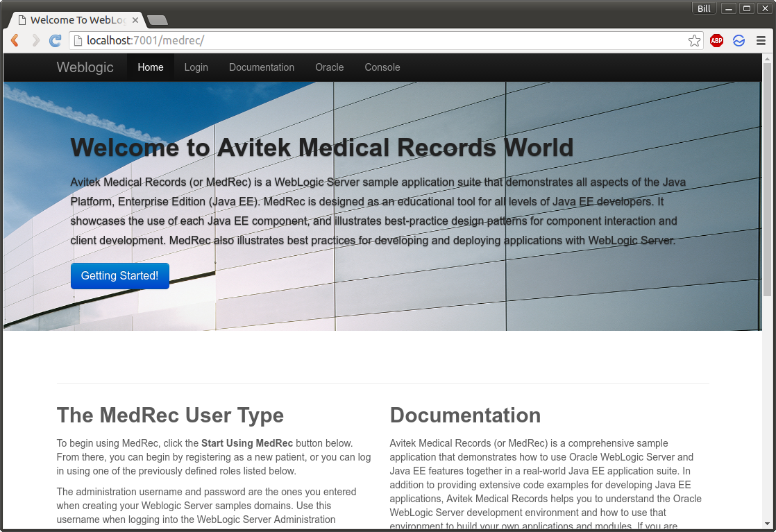The height and width of the screenshot is (532, 776).
Task: Open the Adblock Plus extension icon
Action: click(716, 41)
